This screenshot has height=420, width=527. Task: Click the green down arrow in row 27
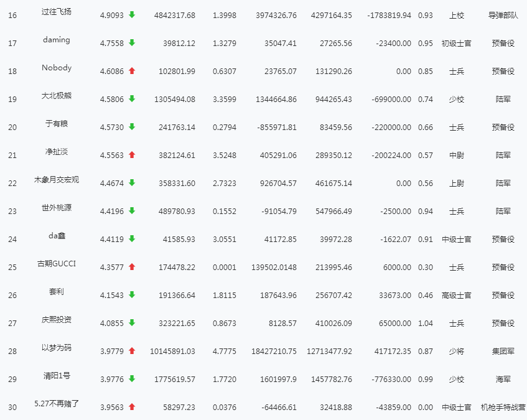point(132,322)
